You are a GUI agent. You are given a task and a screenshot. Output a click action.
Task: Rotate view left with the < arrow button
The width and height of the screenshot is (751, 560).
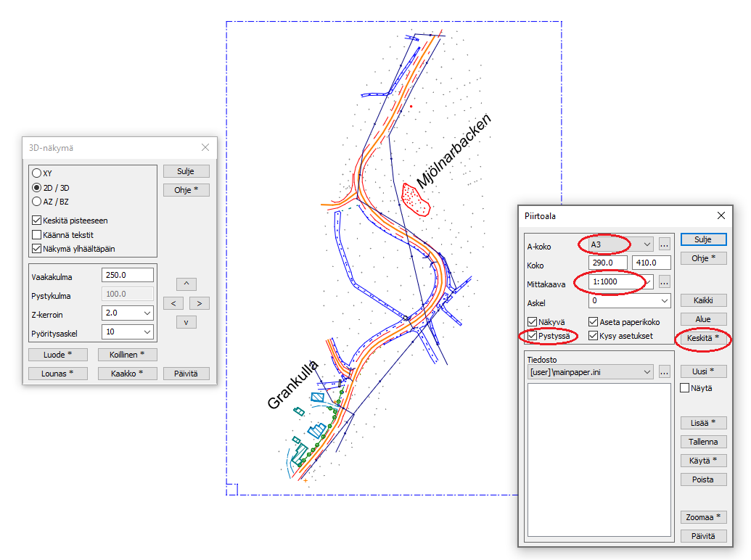point(172,302)
